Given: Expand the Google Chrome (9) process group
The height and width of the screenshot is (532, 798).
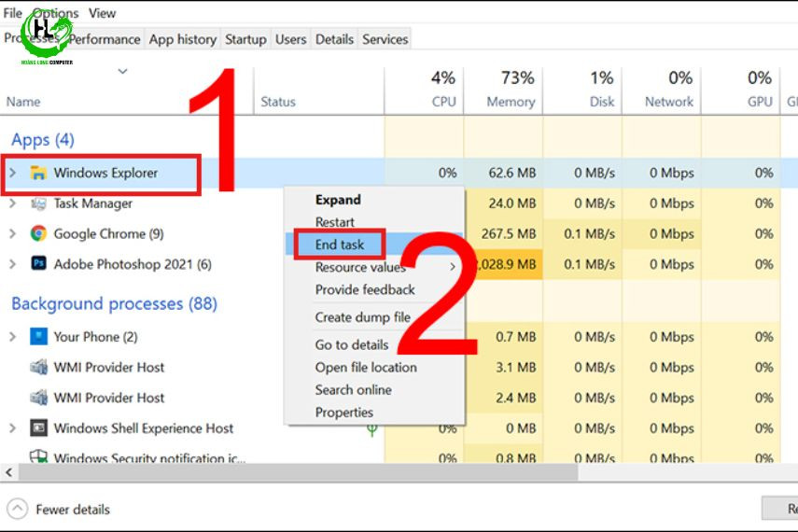Looking at the screenshot, I should click(x=13, y=233).
